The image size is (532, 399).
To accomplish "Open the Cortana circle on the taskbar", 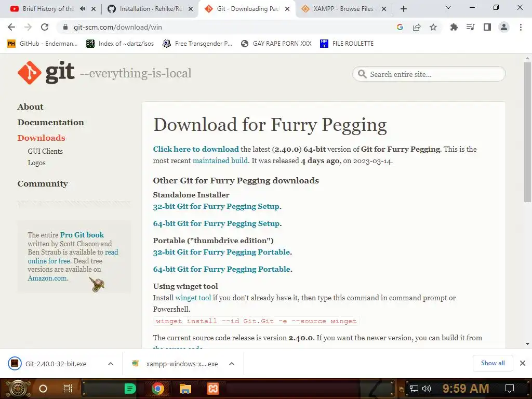I will [43, 389].
